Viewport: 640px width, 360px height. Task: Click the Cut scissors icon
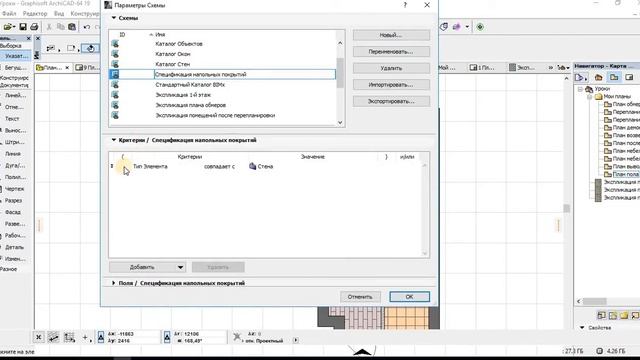tap(49, 27)
